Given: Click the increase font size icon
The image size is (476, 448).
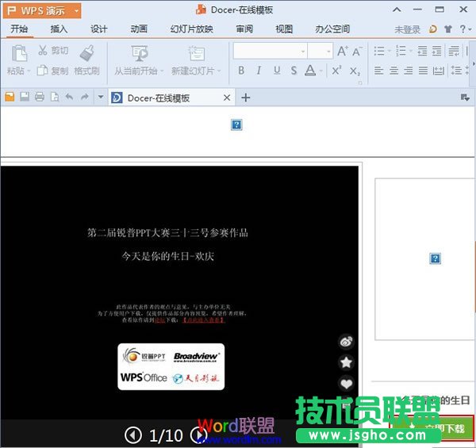Looking at the screenshot, I should pos(342,51).
